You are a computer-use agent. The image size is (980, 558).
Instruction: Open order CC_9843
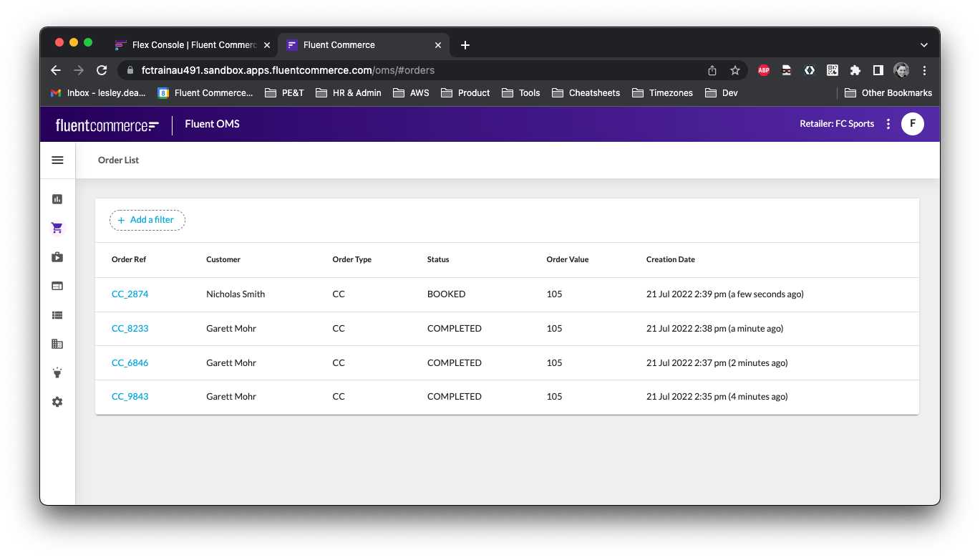coord(130,397)
